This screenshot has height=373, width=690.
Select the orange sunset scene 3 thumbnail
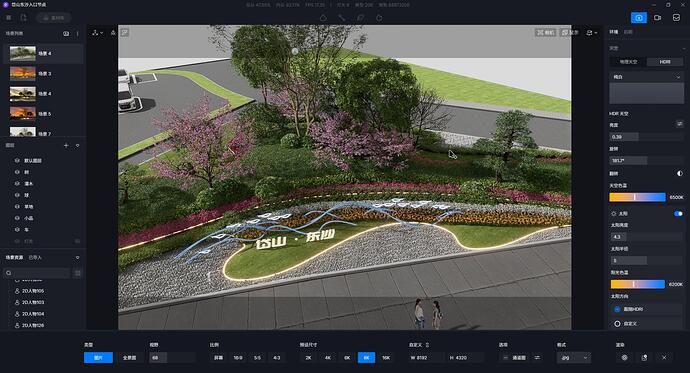(x=22, y=73)
